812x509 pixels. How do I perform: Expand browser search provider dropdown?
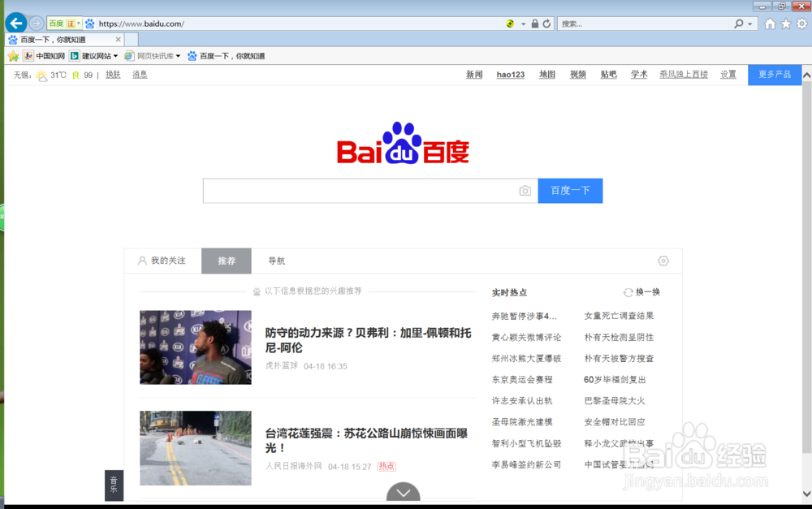click(749, 24)
